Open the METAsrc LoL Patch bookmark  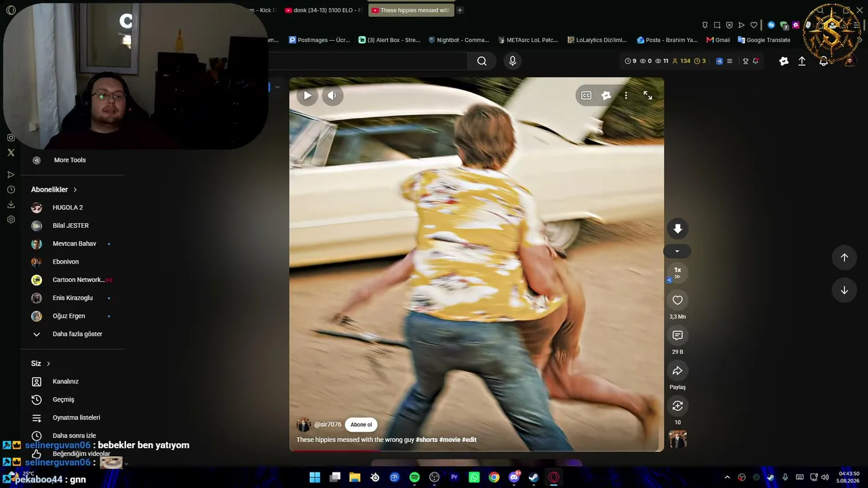coord(528,40)
